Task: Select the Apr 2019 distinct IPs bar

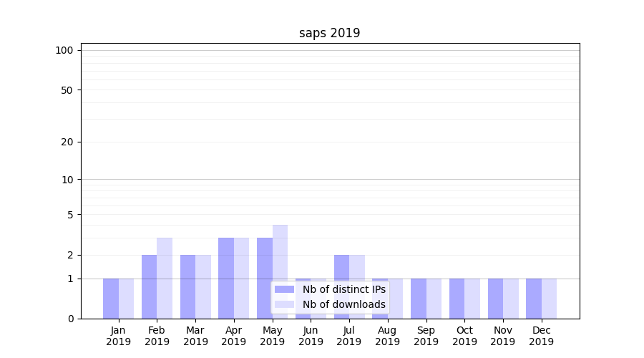Action: pos(226,278)
